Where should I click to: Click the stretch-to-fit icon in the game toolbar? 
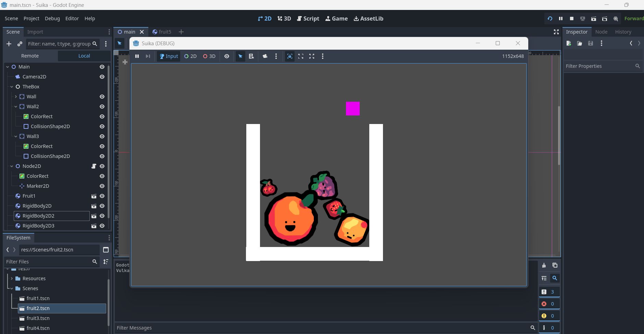click(x=312, y=56)
